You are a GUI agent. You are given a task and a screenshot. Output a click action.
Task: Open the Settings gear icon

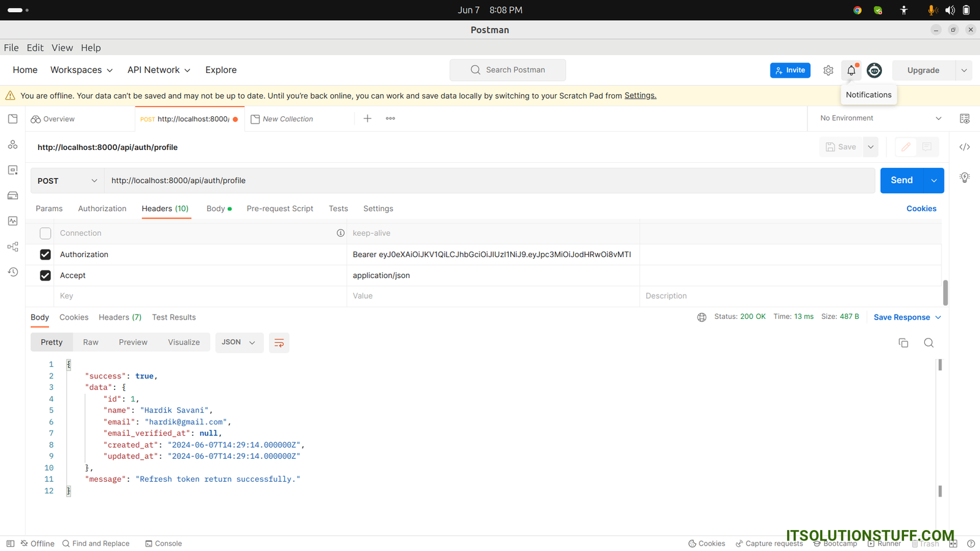[828, 70]
